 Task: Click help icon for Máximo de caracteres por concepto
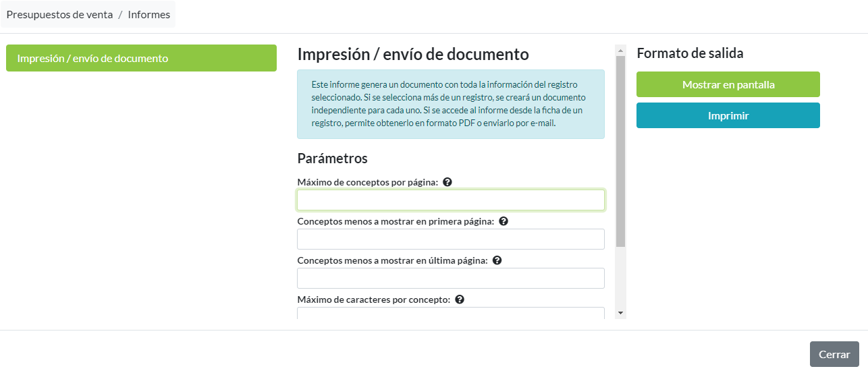(x=460, y=299)
